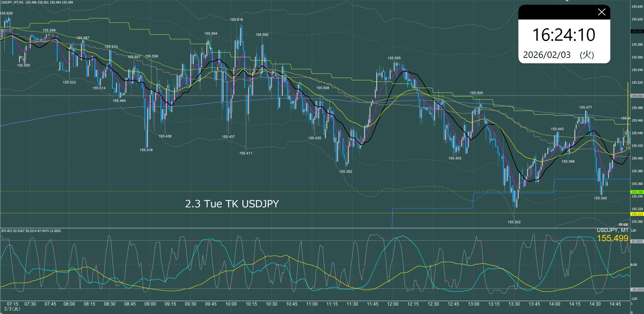644x314 pixels.
Task: Select the 155.382 low price label
Action: 346,172
